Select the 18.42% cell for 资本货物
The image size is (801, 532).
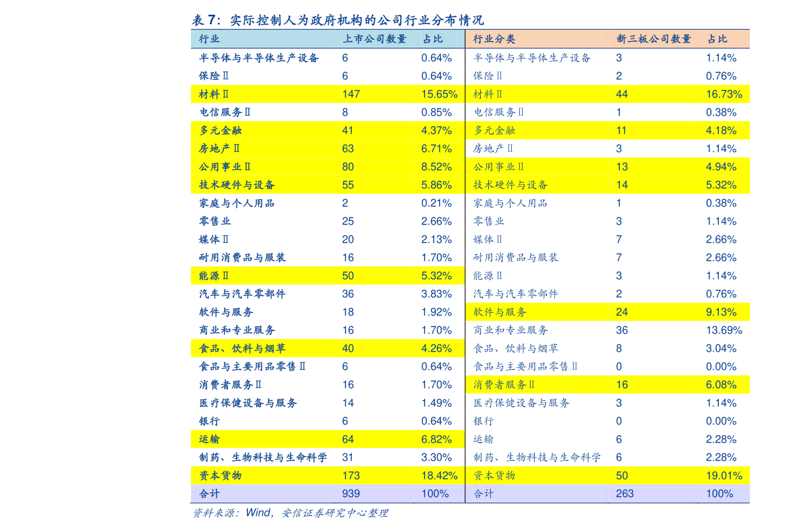[x=439, y=476]
